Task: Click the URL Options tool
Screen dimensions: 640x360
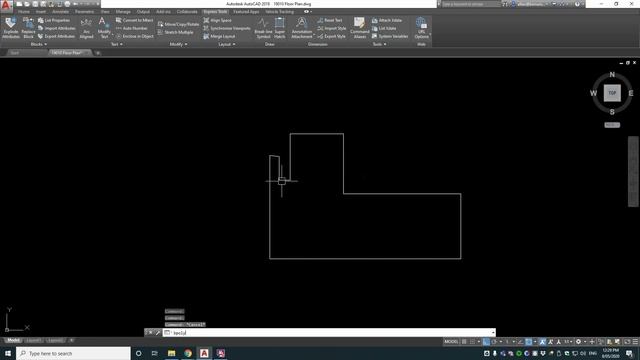Action: [x=421, y=28]
